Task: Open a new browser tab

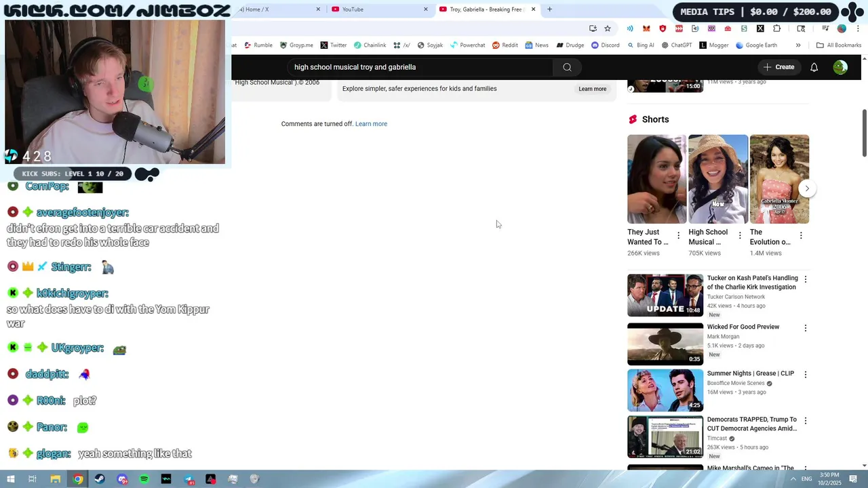Action: (549, 9)
